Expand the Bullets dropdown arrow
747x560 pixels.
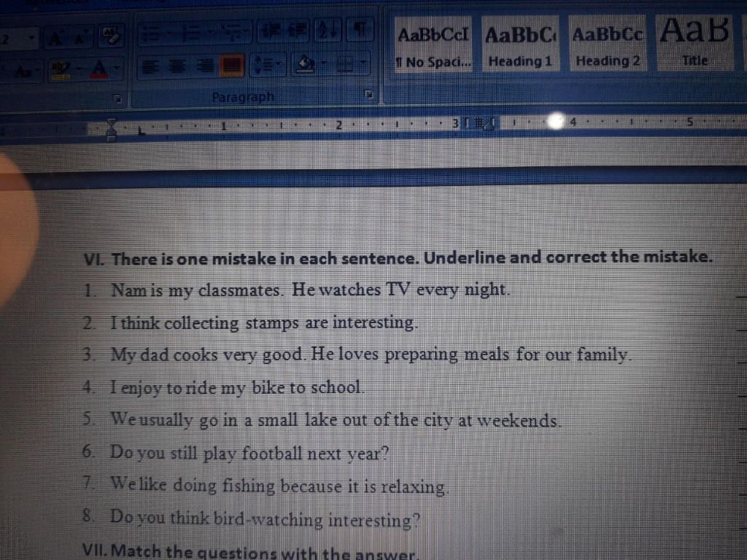click(x=169, y=34)
